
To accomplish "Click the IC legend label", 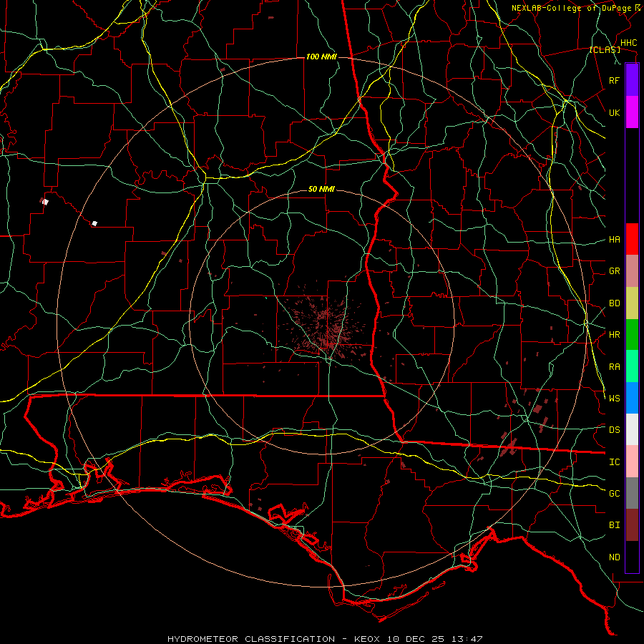I will (x=615, y=462).
